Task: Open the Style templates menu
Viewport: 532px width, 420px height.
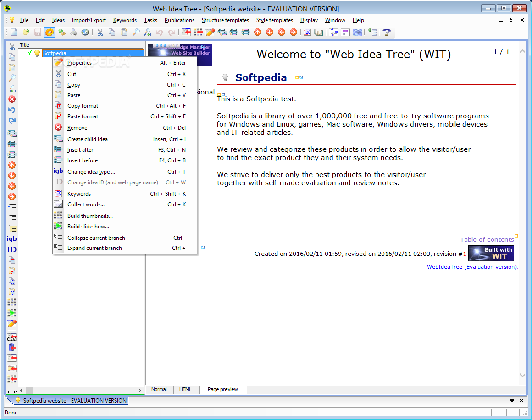Action: coord(274,20)
